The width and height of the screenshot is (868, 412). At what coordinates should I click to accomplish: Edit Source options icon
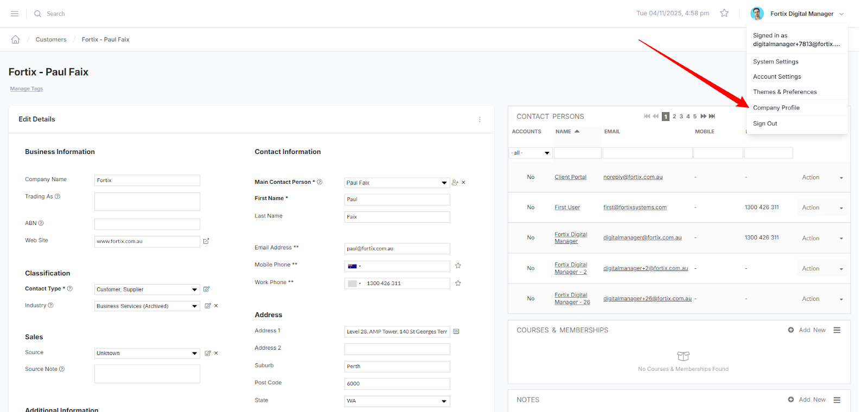point(208,353)
